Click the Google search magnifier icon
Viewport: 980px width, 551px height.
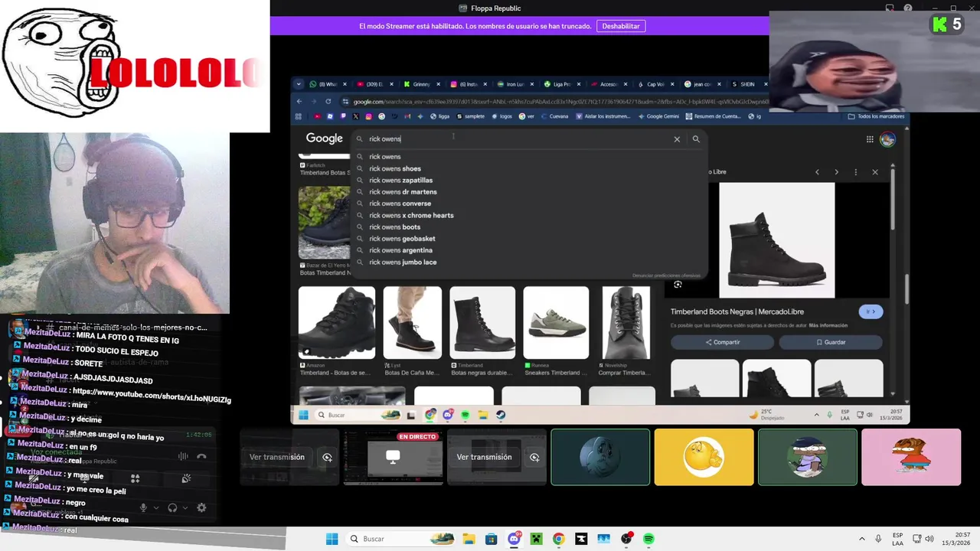(696, 139)
